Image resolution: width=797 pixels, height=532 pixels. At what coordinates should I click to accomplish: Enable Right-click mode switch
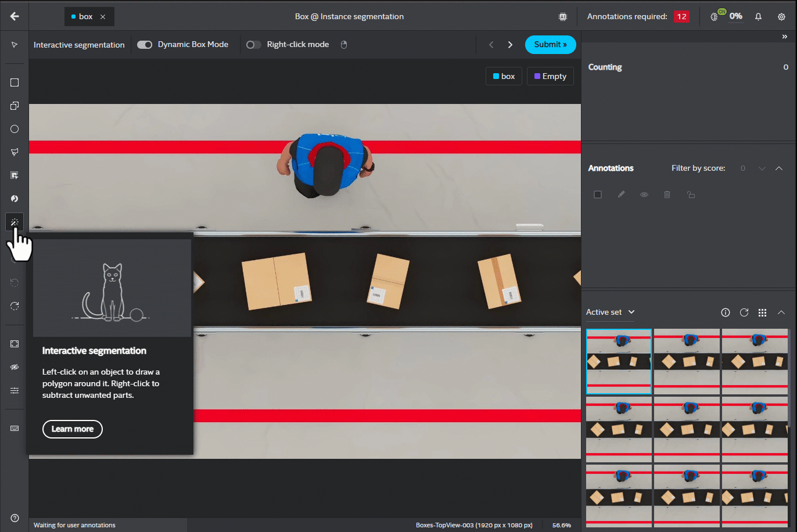point(253,45)
